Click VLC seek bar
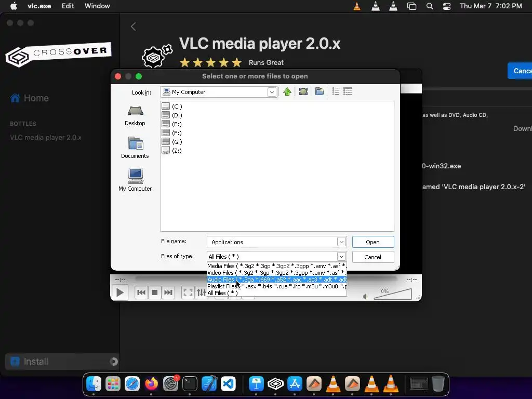This screenshot has height=399, width=532. (x=265, y=279)
